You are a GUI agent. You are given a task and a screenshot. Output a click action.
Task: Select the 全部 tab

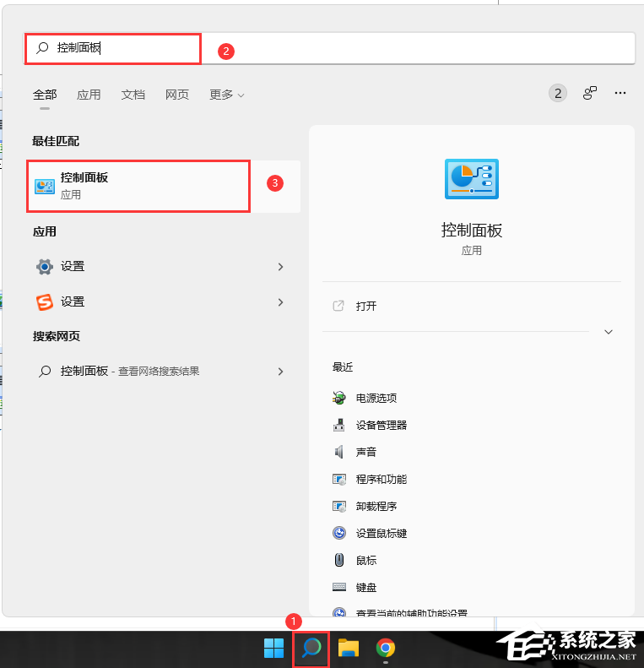pos(45,95)
